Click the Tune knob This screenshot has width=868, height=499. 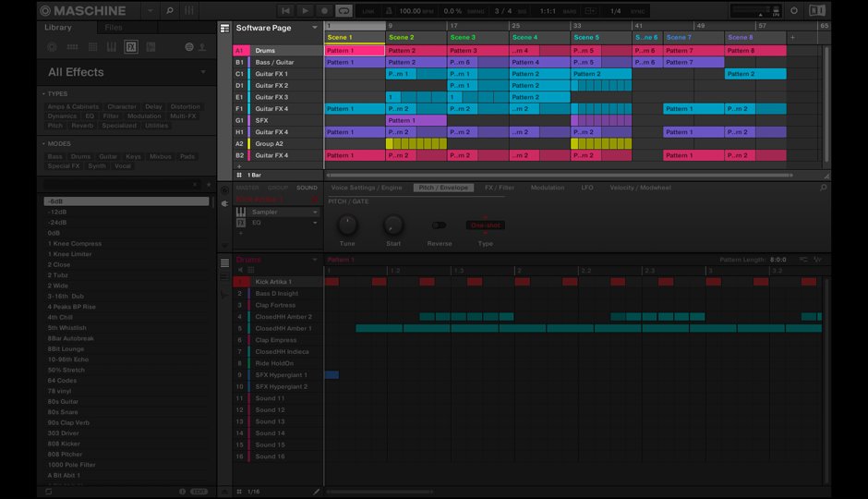(x=347, y=225)
